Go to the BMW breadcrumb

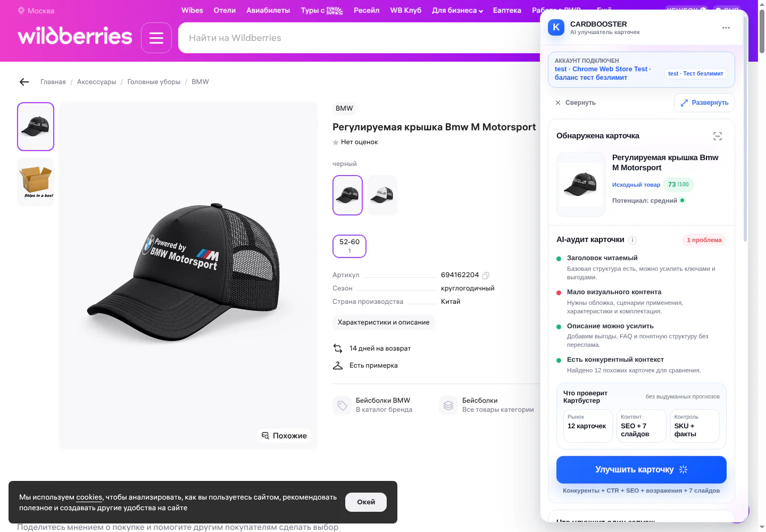click(200, 82)
